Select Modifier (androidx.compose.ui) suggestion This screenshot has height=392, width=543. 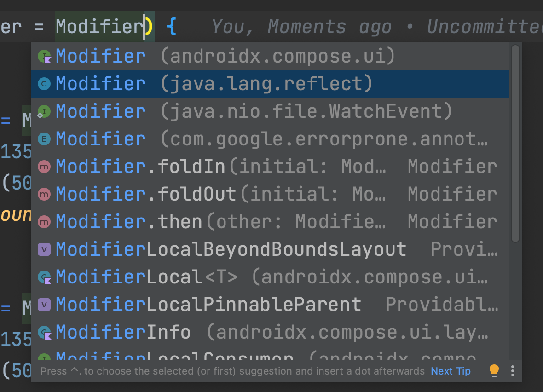[270, 56]
